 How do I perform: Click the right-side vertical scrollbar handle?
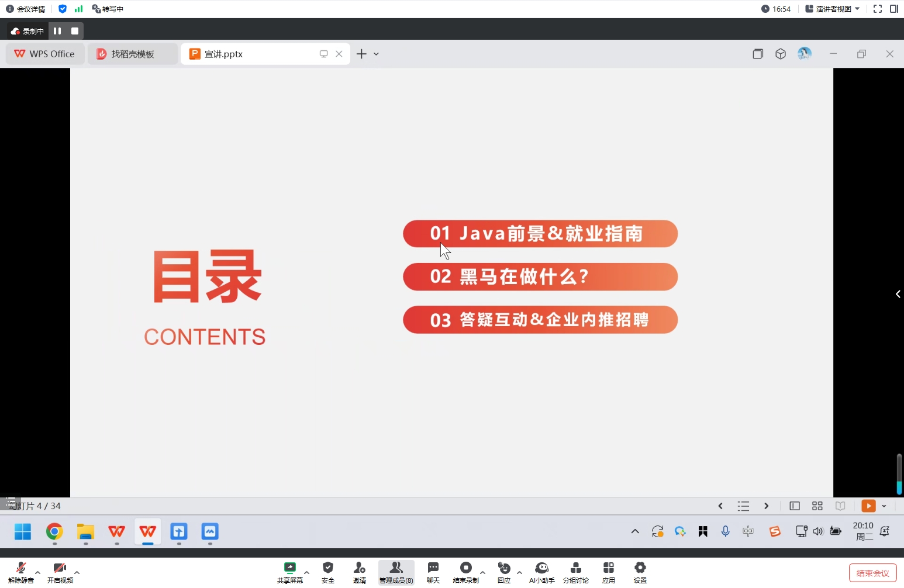(x=899, y=473)
